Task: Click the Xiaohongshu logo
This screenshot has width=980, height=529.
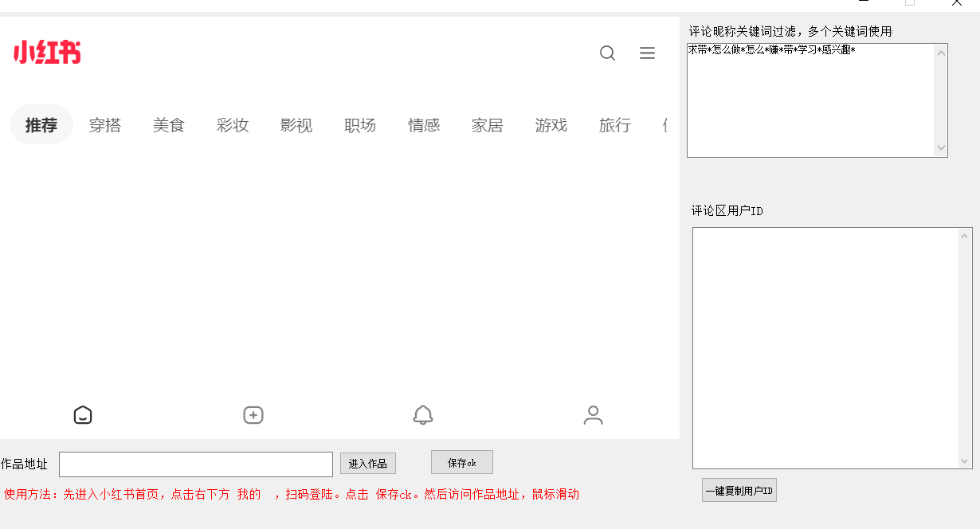Action: click(47, 53)
